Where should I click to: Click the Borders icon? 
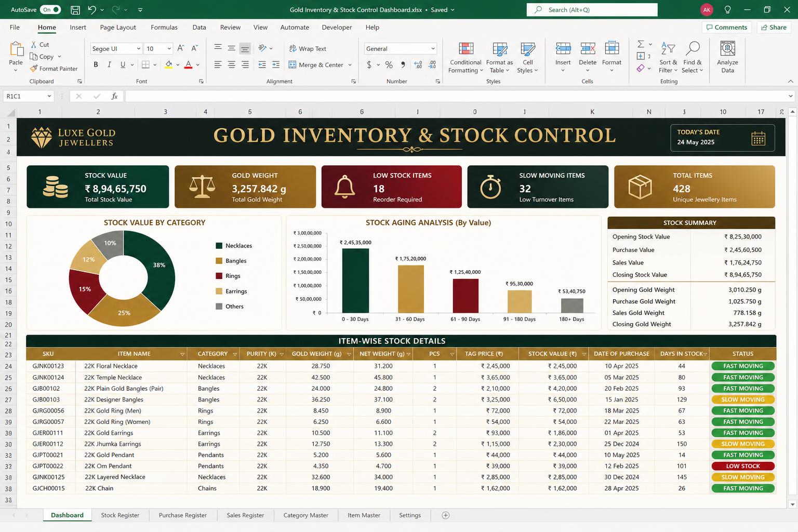tap(146, 65)
